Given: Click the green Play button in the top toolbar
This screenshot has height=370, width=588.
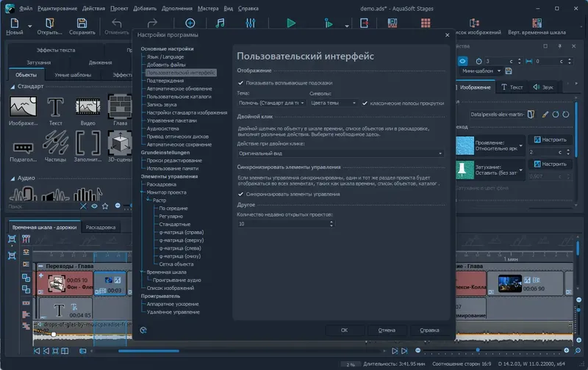Looking at the screenshot, I should [x=291, y=23].
